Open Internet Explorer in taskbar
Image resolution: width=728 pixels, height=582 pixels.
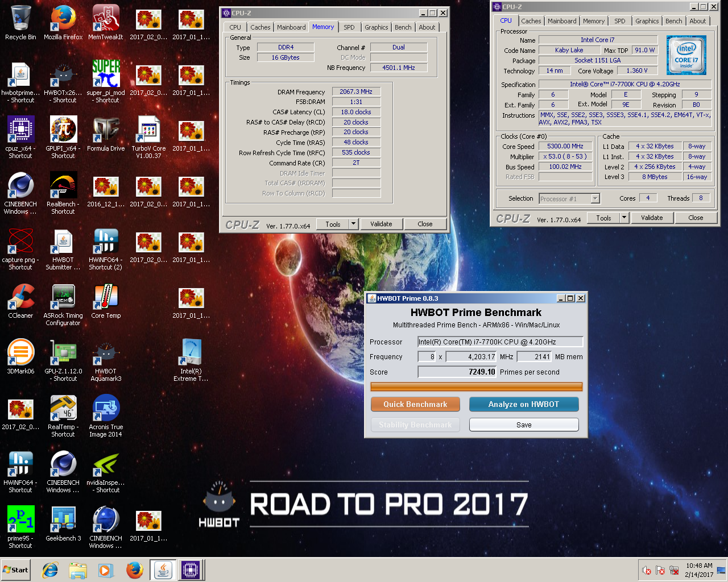(50, 570)
